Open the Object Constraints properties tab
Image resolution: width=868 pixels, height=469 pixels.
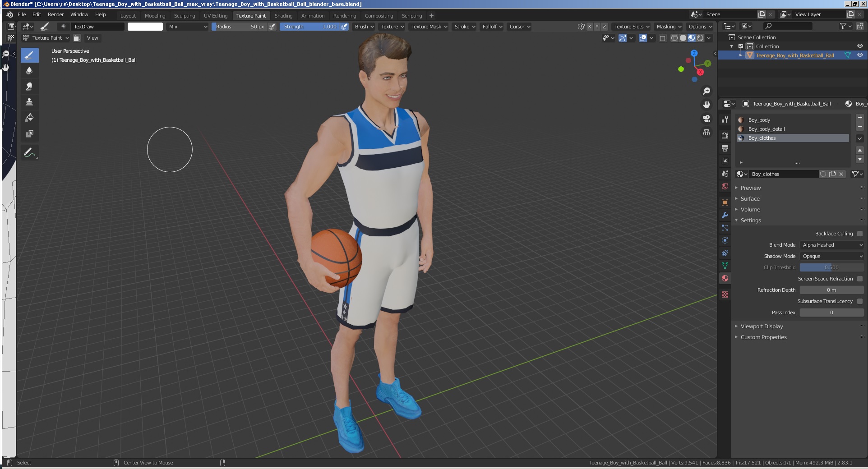(x=725, y=253)
